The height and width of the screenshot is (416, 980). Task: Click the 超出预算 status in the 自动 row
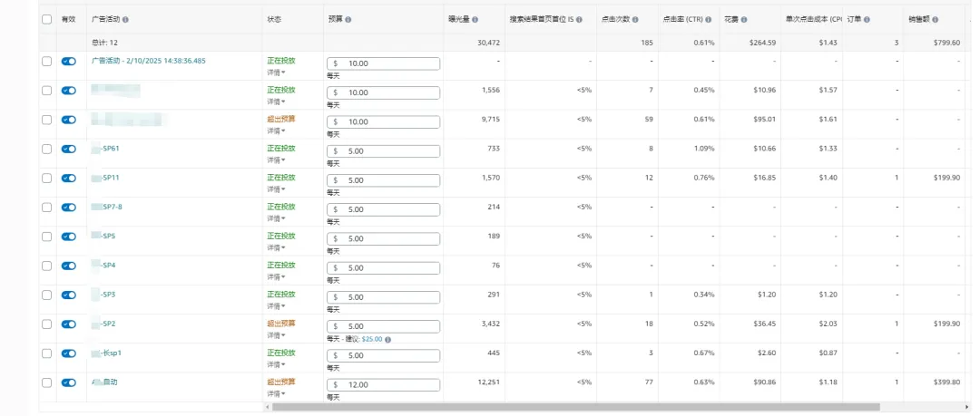click(x=281, y=382)
